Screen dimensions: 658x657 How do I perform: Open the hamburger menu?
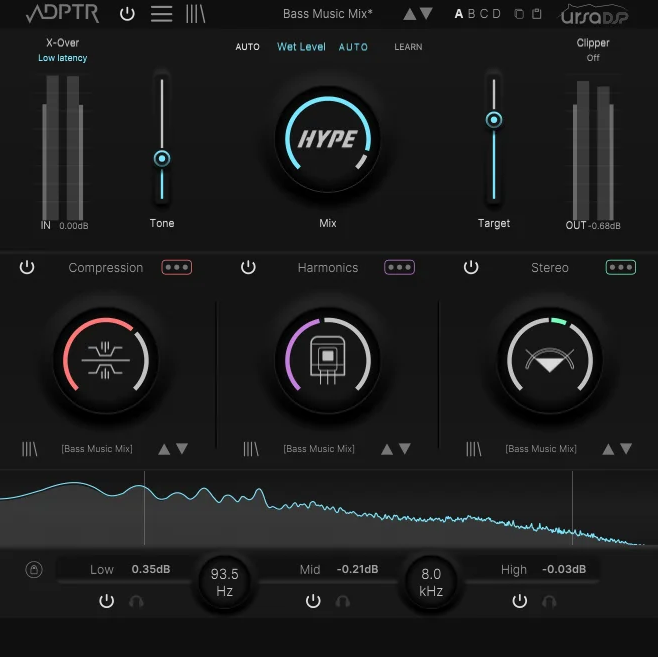point(162,14)
